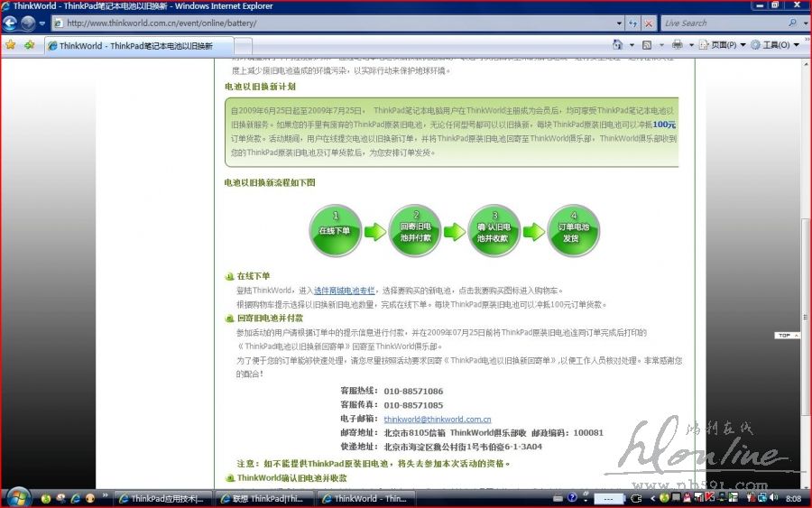Click the browser Back button
The height and width of the screenshot is (508, 812).
(10, 23)
